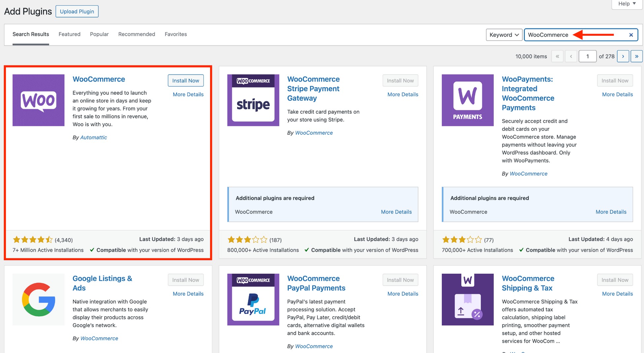Switch to the Popular tab
644x353 pixels.
[99, 34]
